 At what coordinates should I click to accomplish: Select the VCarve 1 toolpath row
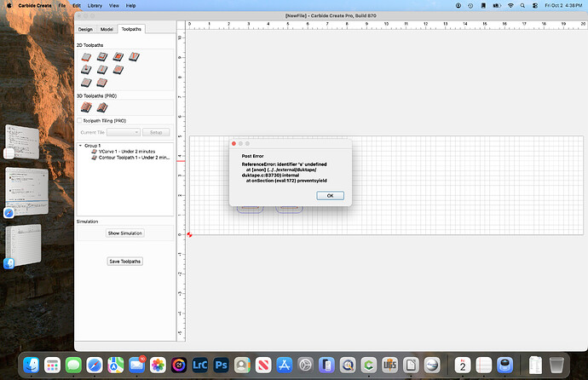coord(124,152)
